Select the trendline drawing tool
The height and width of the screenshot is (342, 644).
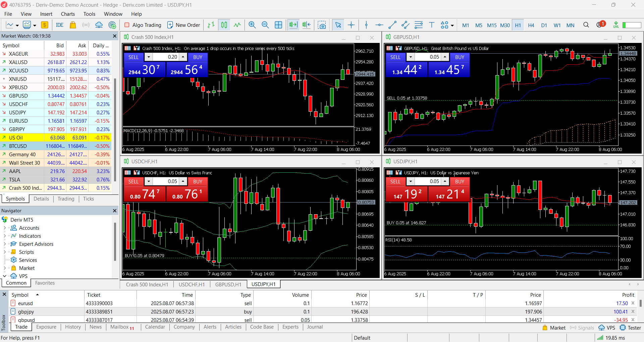pyautogui.click(x=392, y=25)
